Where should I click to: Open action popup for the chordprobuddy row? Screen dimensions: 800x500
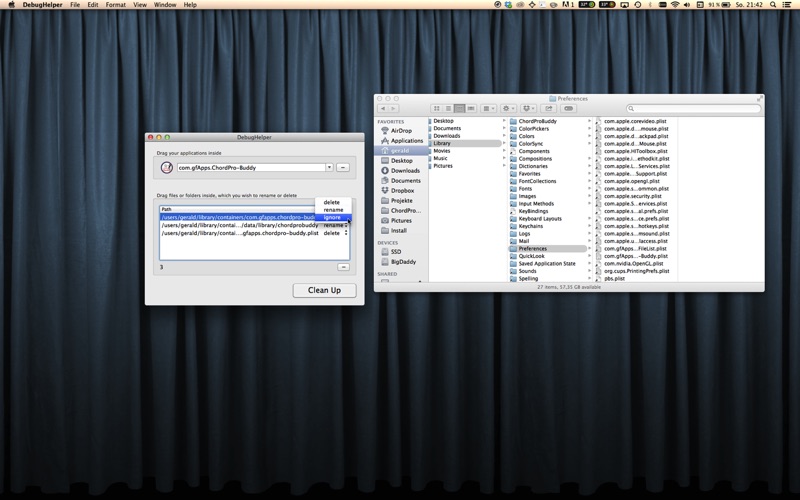(x=346, y=225)
